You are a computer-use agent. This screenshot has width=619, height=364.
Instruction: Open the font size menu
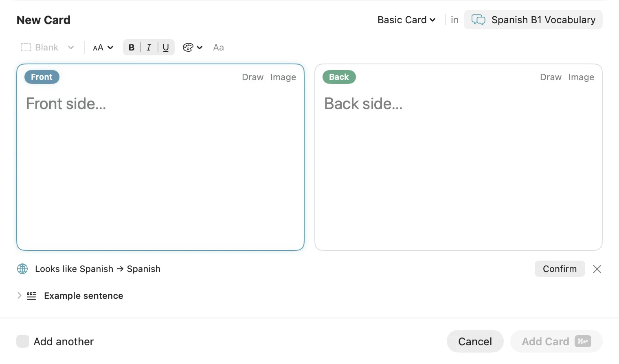[103, 47]
